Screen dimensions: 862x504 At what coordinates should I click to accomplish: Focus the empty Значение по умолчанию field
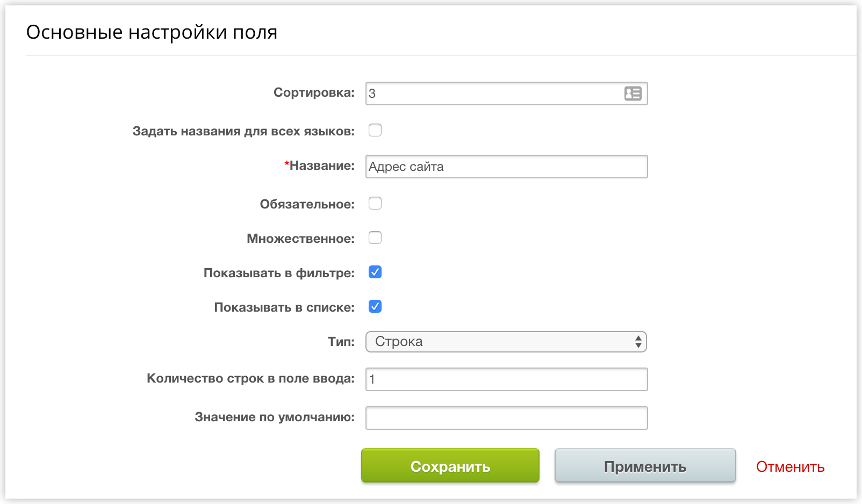(x=506, y=418)
